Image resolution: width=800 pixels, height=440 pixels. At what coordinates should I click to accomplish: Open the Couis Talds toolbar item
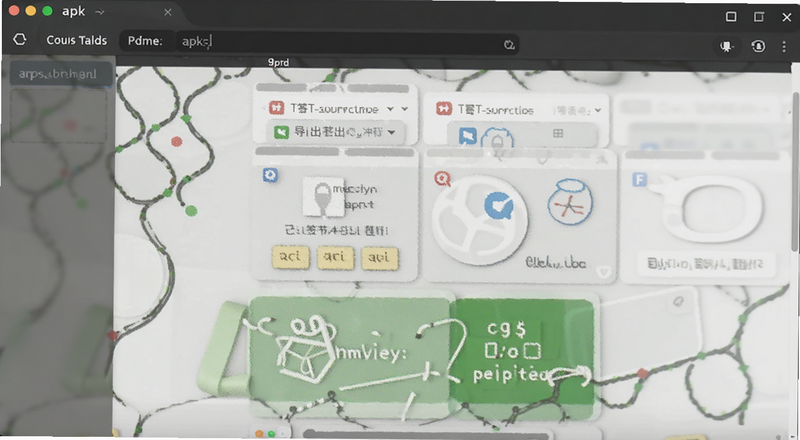[77, 40]
